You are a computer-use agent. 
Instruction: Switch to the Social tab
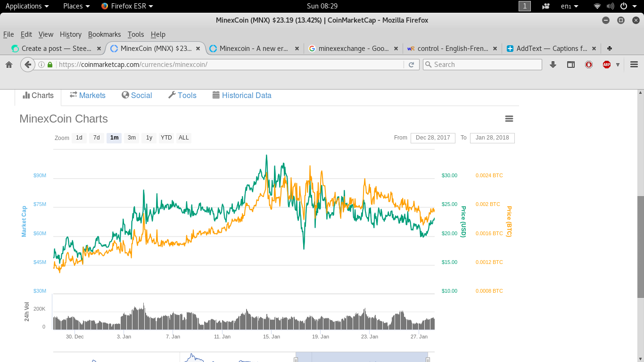(x=137, y=95)
